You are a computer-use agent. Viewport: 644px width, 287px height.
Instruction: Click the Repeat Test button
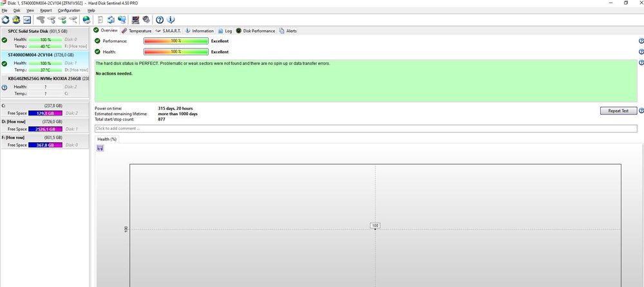coord(618,111)
